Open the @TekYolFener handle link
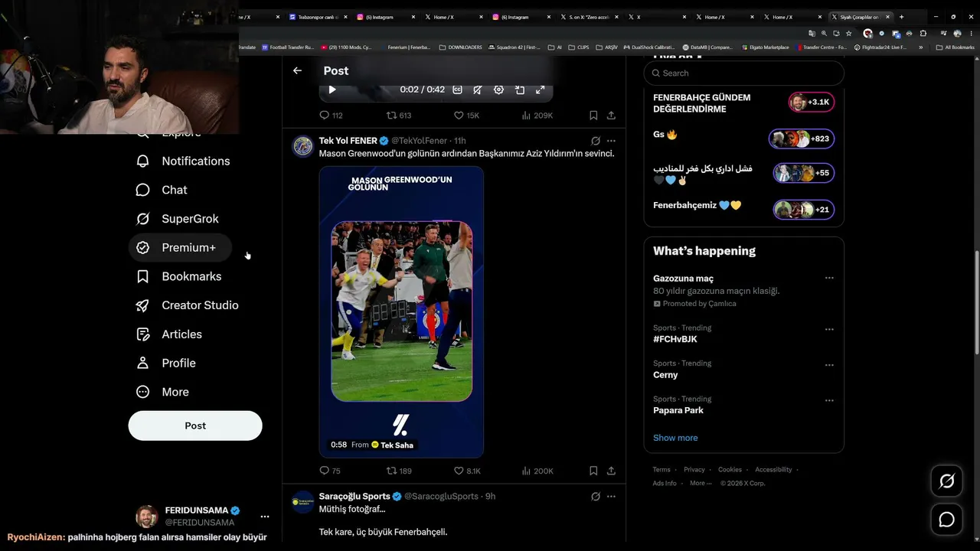The image size is (980, 551). [420, 141]
